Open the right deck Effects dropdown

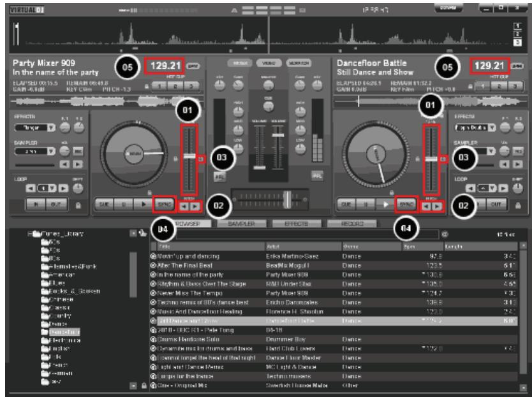(x=492, y=127)
